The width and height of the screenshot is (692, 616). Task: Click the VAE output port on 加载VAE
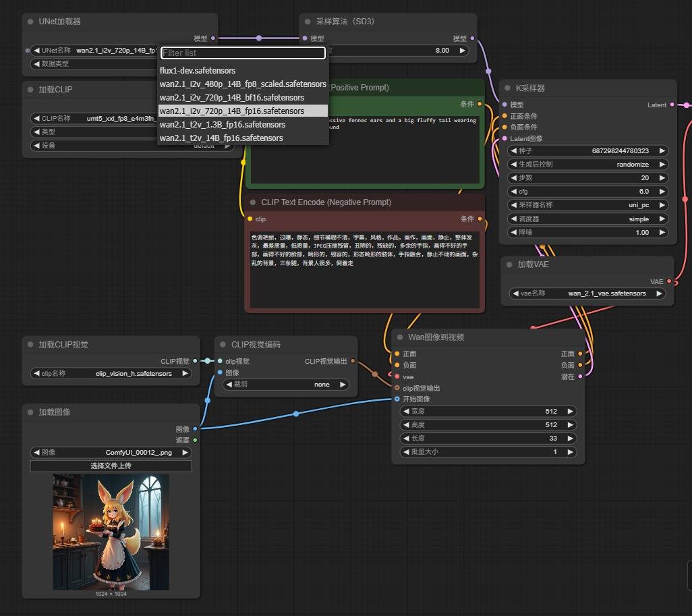click(669, 281)
